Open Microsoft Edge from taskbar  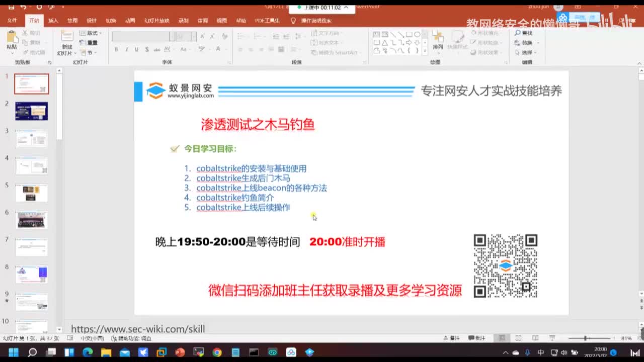coord(88,352)
